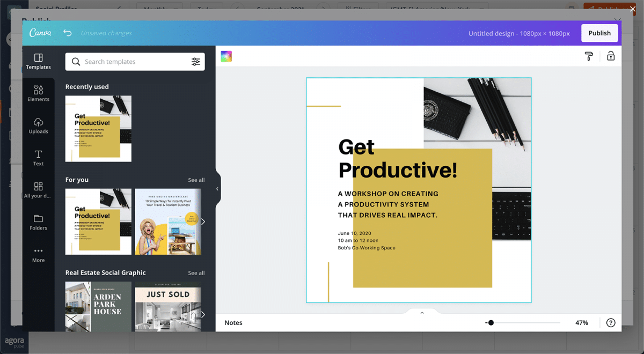Viewport: 644px width, 354px height.
Task: Collapse the side panel with arrow handle
Action: click(217, 189)
